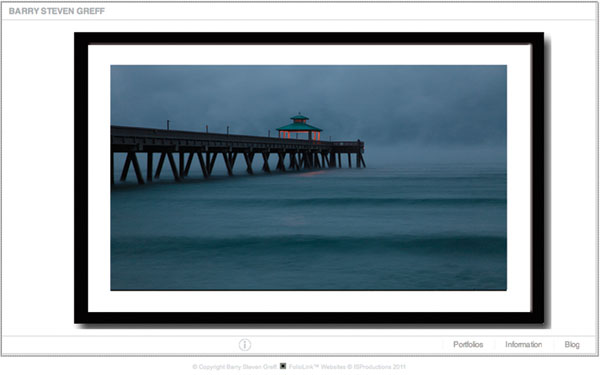600x375 pixels.
Task: Go to the Blog page
Action: point(572,344)
